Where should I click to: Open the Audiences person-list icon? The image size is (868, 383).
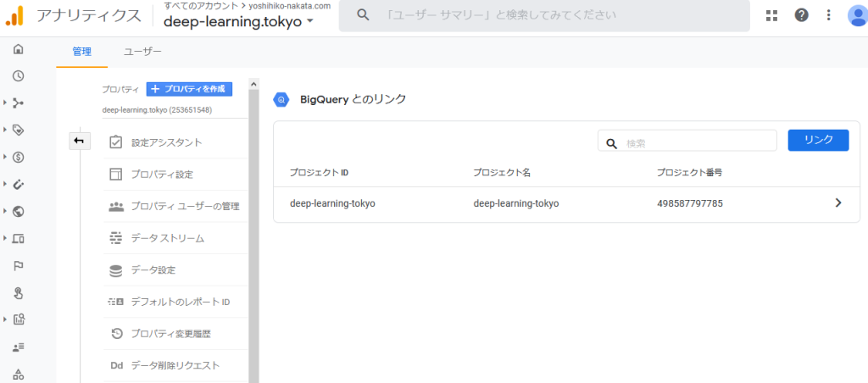coord(19,347)
